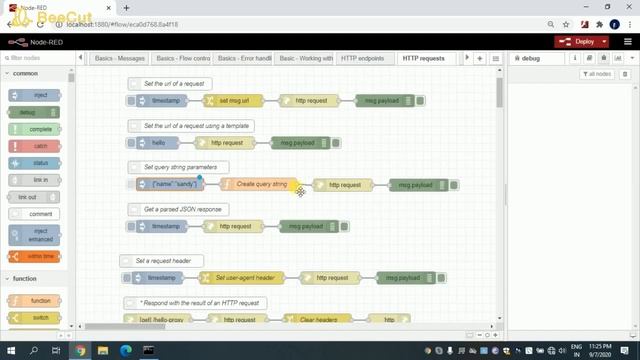Image resolution: width=640 pixels, height=360 pixels.
Task: Open the chart sidebar tab icon
Action: [618, 58]
